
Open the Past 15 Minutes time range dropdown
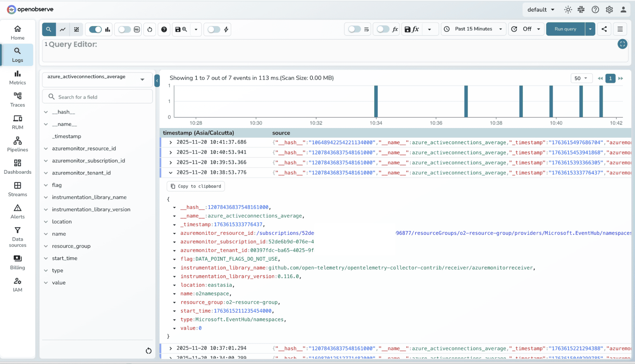click(x=473, y=29)
